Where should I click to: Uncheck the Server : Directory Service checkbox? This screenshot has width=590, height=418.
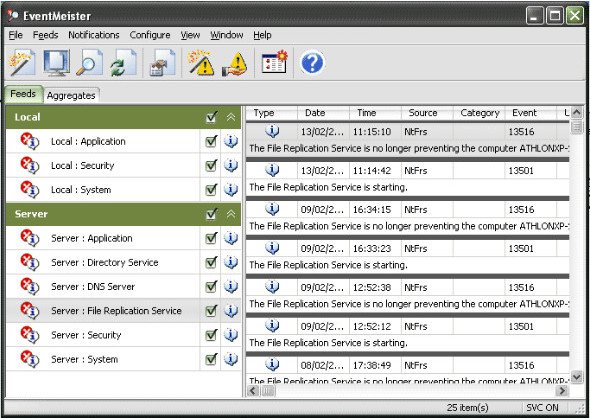tap(211, 262)
